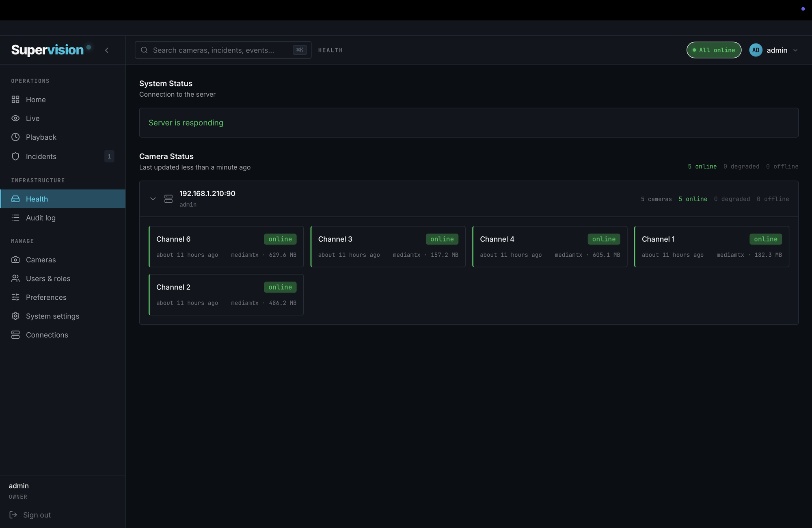Click the server icon beside 192.168.1.210:90
The width and height of the screenshot is (812, 528).
click(168, 199)
